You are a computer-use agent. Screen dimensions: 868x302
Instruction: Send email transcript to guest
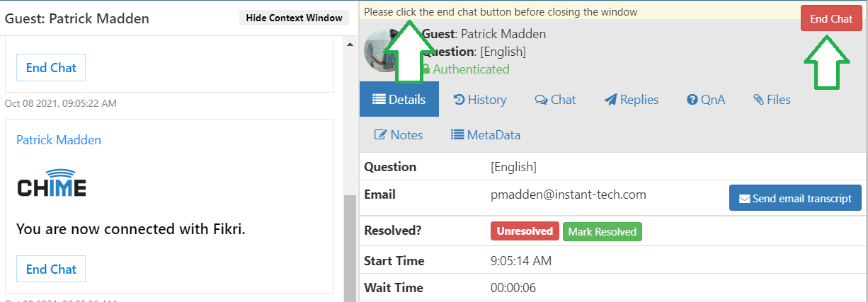(x=795, y=198)
